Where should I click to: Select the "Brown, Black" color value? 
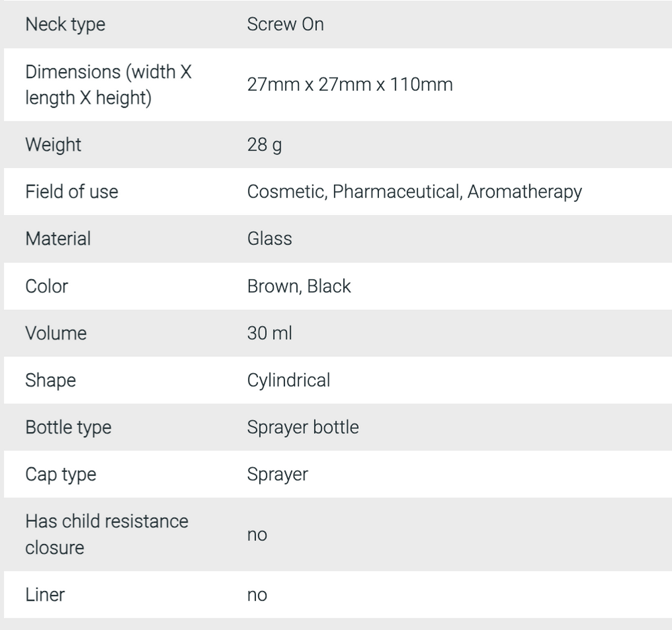point(299,286)
